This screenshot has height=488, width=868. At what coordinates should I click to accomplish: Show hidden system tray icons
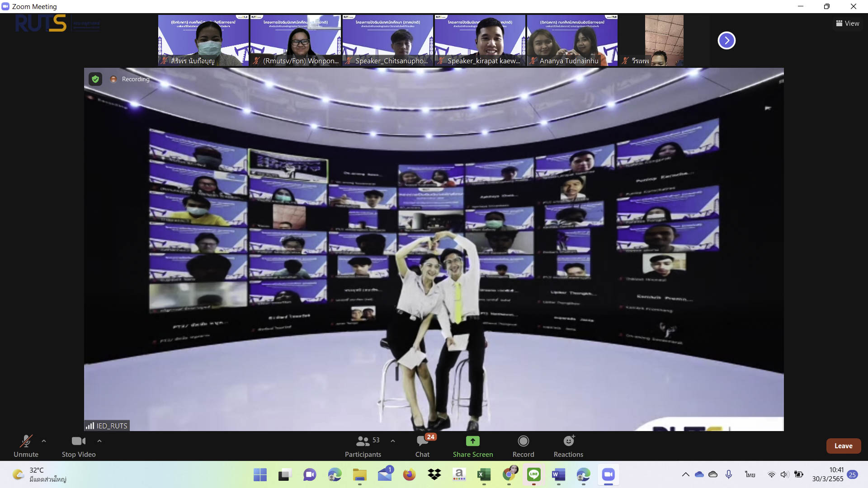(685, 474)
